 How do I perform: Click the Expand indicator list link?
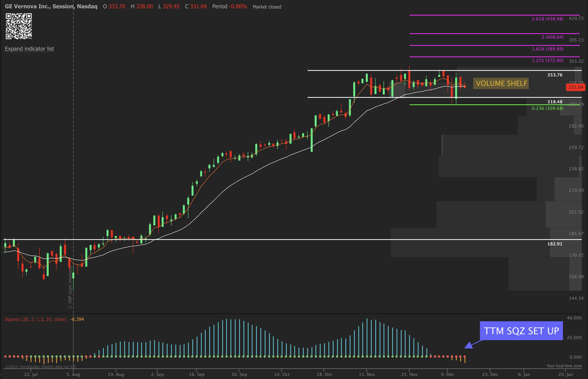click(x=29, y=49)
